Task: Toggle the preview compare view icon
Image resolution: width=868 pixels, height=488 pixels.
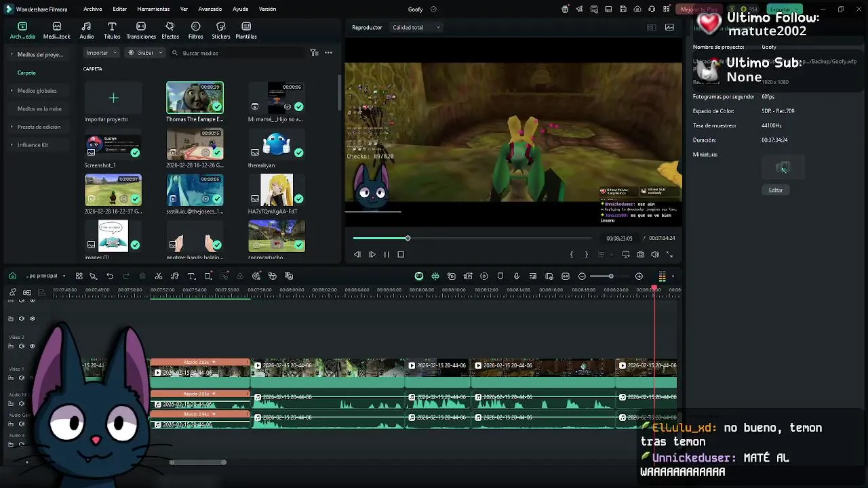Action: (651, 28)
